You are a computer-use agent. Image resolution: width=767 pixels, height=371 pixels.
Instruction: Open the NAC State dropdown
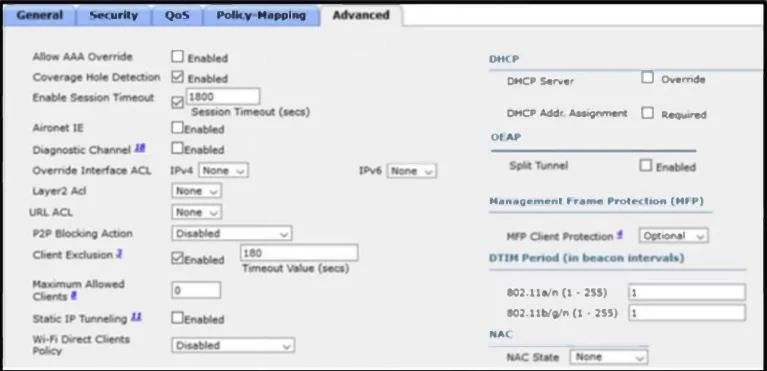[609, 357]
